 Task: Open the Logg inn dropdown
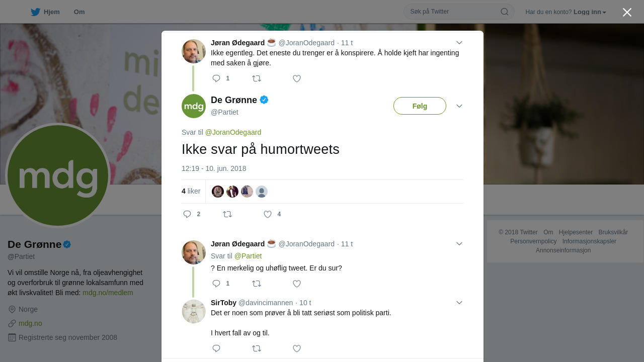tap(590, 12)
